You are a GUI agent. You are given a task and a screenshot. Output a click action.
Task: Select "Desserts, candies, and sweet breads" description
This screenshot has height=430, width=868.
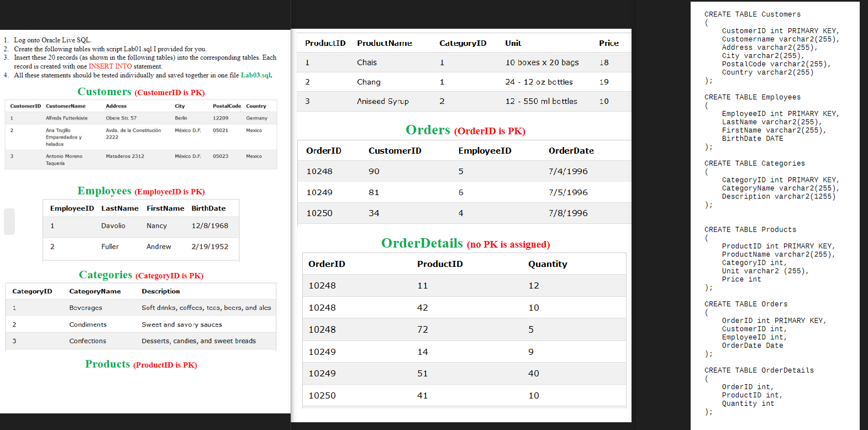pyautogui.click(x=199, y=342)
